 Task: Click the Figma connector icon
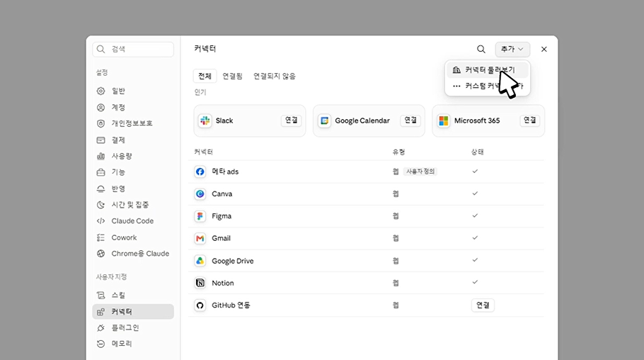[x=200, y=216]
